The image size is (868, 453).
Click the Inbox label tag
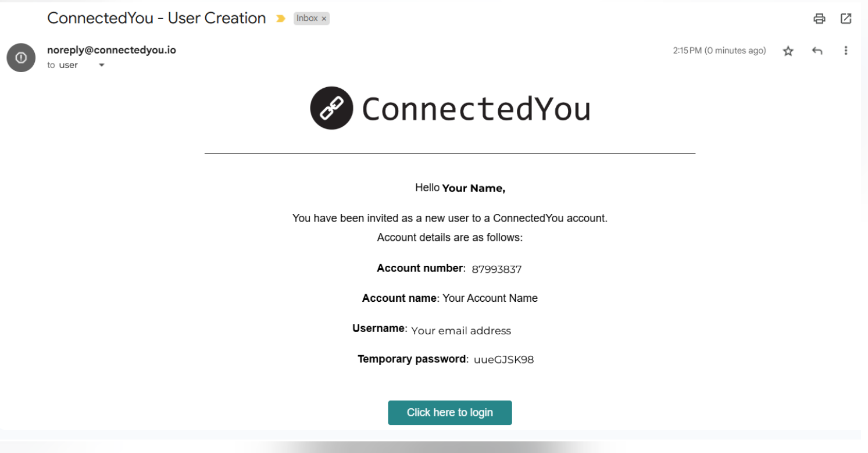(307, 19)
